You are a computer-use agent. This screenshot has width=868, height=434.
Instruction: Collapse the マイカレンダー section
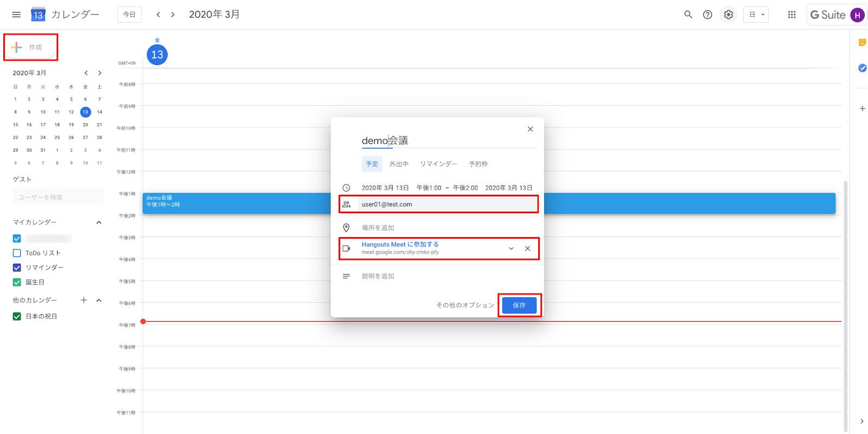coord(99,222)
